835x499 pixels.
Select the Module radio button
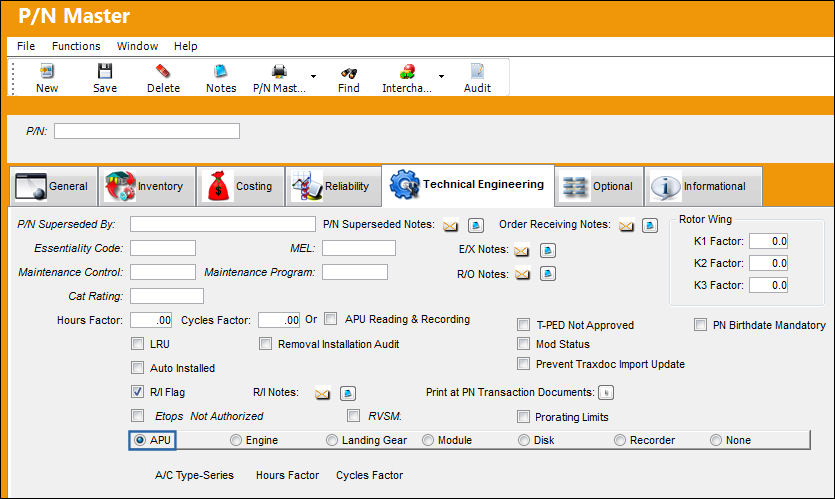coord(428,440)
